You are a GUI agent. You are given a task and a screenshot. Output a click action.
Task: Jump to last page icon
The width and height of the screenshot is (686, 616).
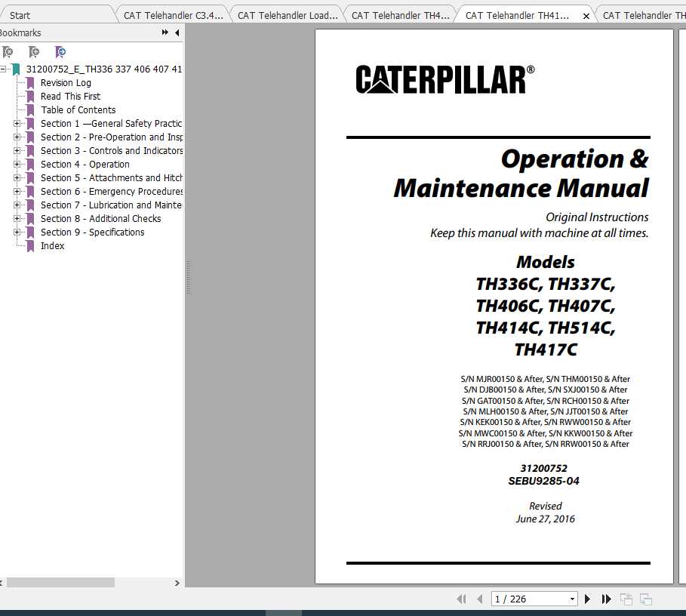coord(606,599)
